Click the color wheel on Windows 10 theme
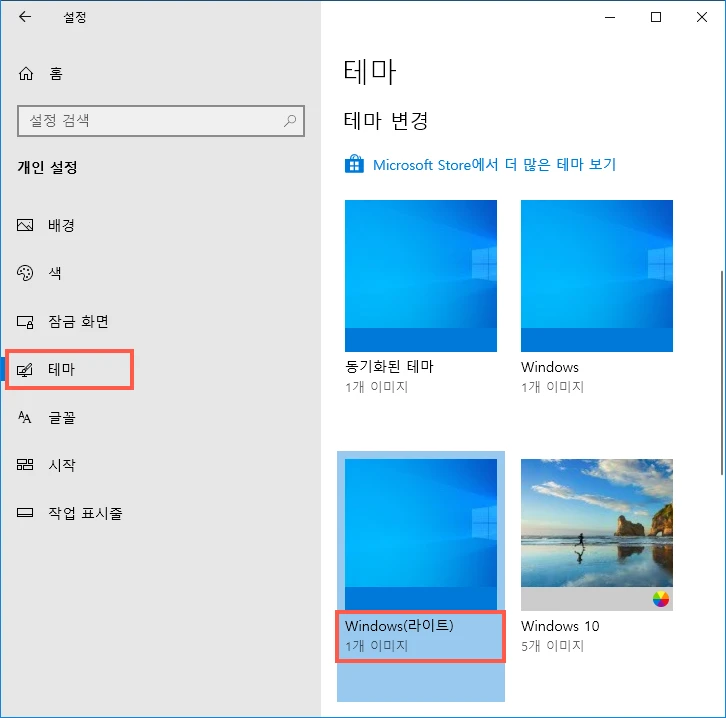726x718 pixels. (661, 599)
